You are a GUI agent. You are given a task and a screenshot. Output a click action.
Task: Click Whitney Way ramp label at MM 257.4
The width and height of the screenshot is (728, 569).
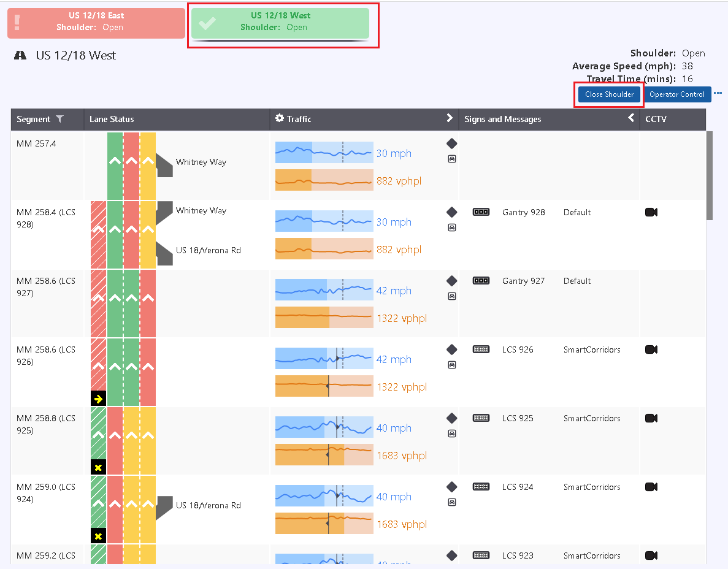201,162
